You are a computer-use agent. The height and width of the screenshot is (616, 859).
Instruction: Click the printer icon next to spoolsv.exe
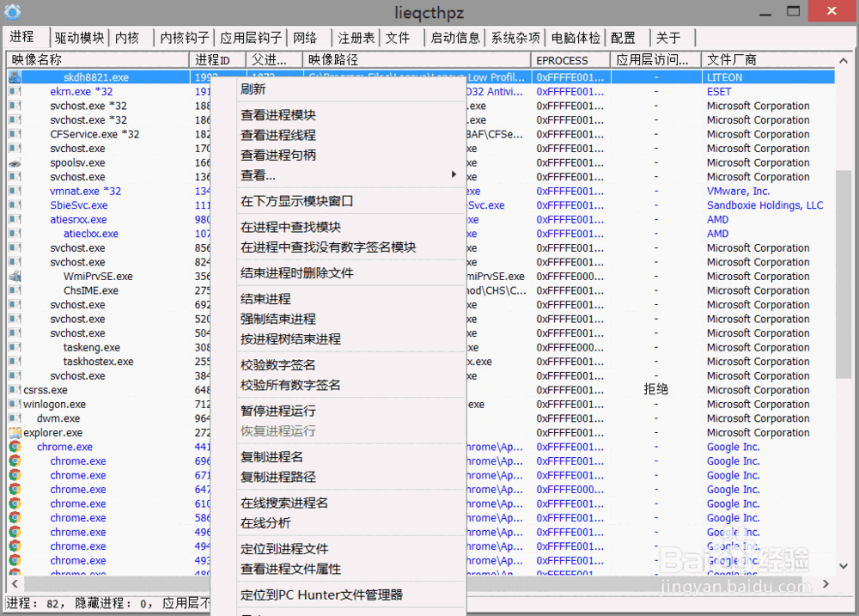pyautogui.click(x=14, y=162)
